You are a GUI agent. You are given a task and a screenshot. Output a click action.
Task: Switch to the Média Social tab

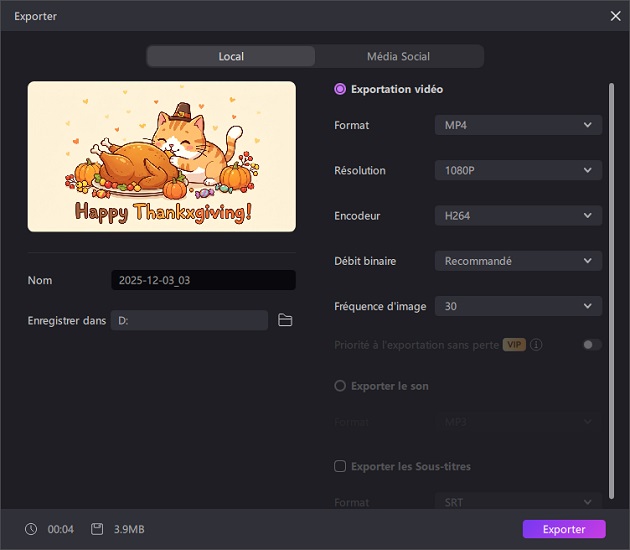398,56
